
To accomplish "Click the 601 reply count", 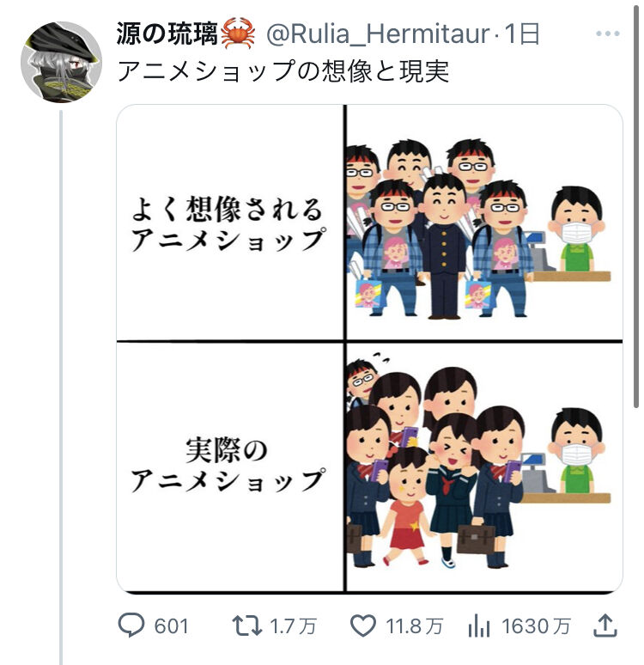I will [x=171, y=626].
